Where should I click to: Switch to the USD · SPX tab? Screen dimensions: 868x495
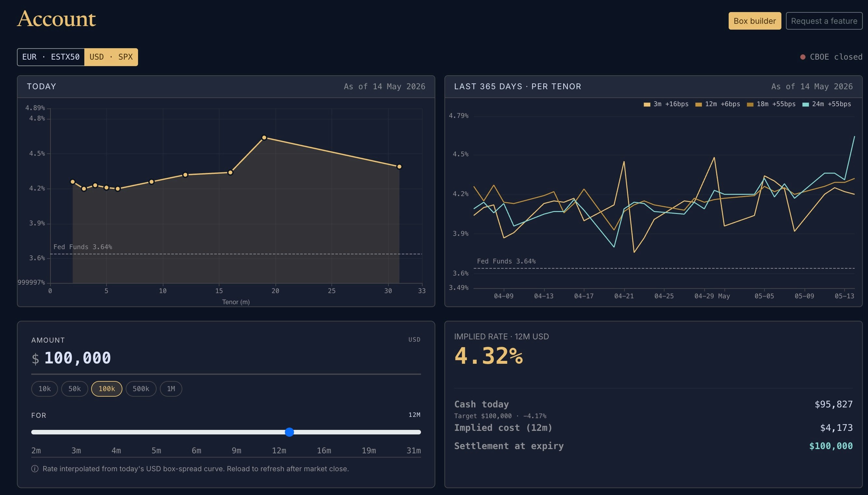click(111, 57)
